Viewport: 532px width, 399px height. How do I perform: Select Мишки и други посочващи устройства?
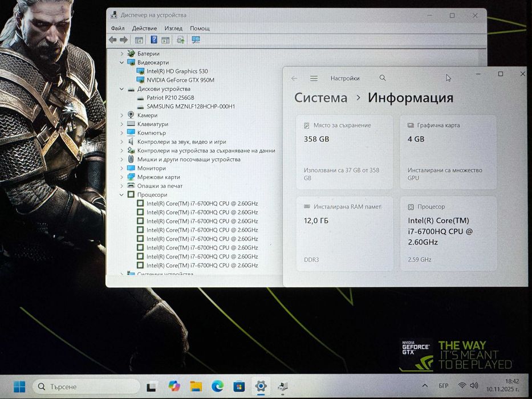point(189,160)
